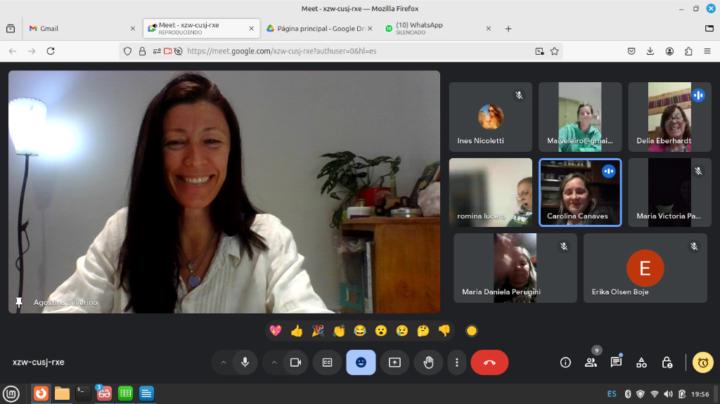Screen dimensions: 720x404
Task: Select Carolina Canaves video tile
Action: pos(580,192)
